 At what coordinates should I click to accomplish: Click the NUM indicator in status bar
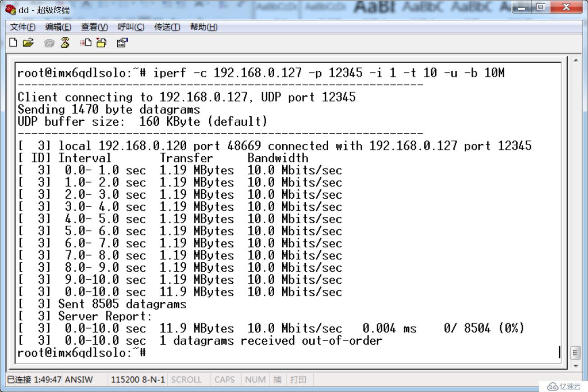tap(255, 379)
